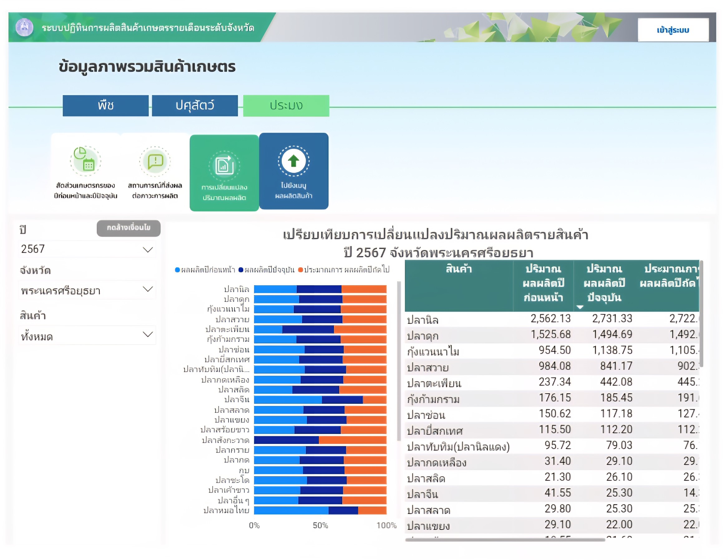Click the ปลานิล bar in chart
Image resolution: width=728 pixels, height=560 pixels.
click(x=319, y=289)
